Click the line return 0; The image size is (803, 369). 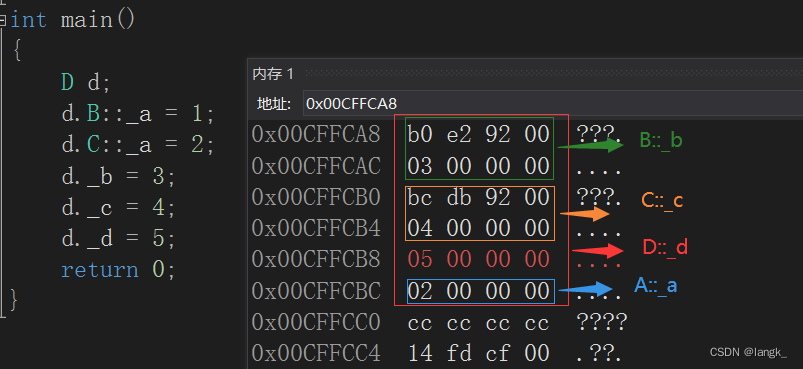tap(118, 270)
